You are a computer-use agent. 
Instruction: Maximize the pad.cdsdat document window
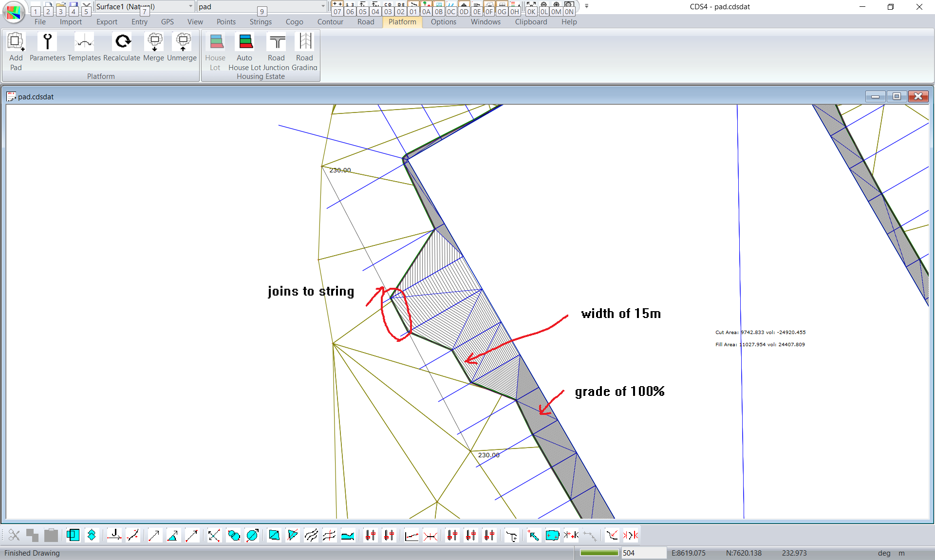[896, 96]
